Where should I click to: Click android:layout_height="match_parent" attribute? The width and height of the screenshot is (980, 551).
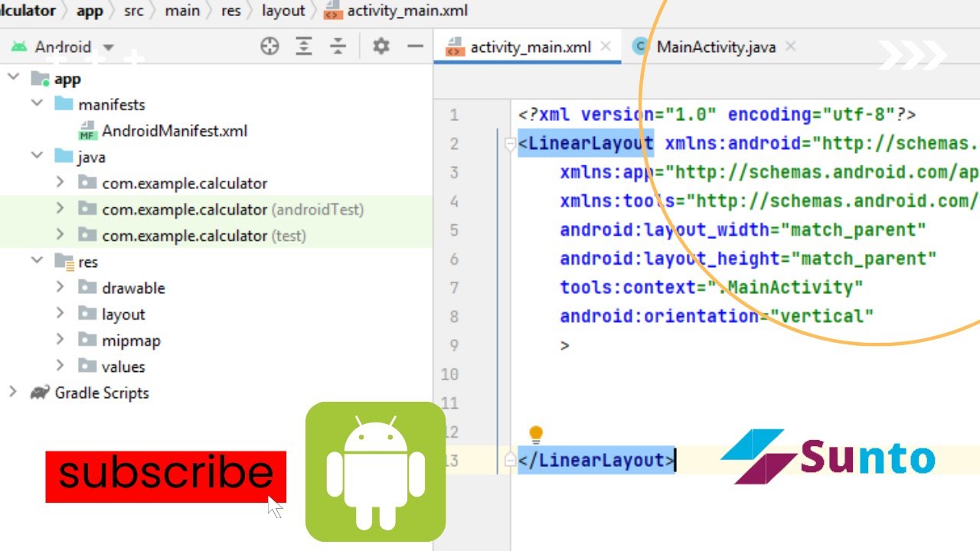click(748, 259)
